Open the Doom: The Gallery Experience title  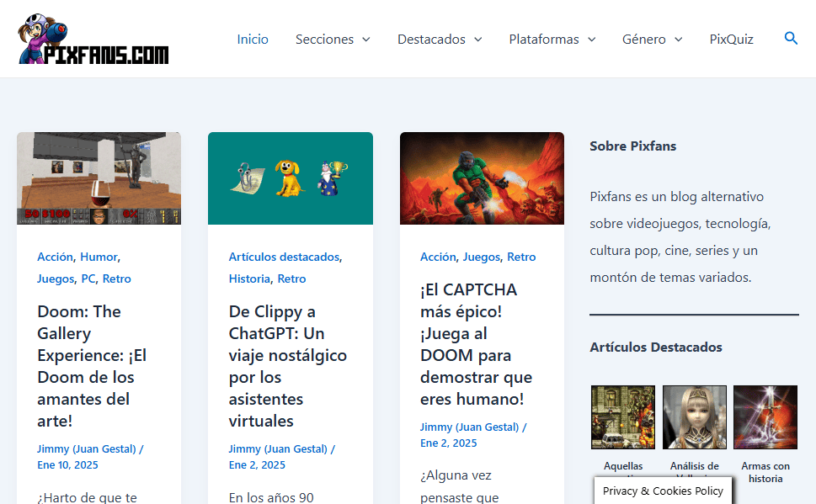point(92,366)
